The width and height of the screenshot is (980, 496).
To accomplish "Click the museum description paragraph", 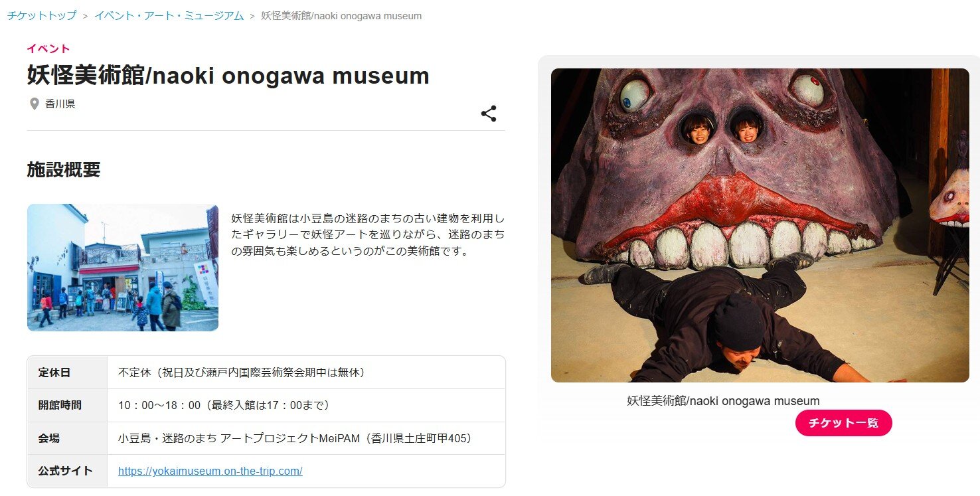I will click(x=368, y=234).
